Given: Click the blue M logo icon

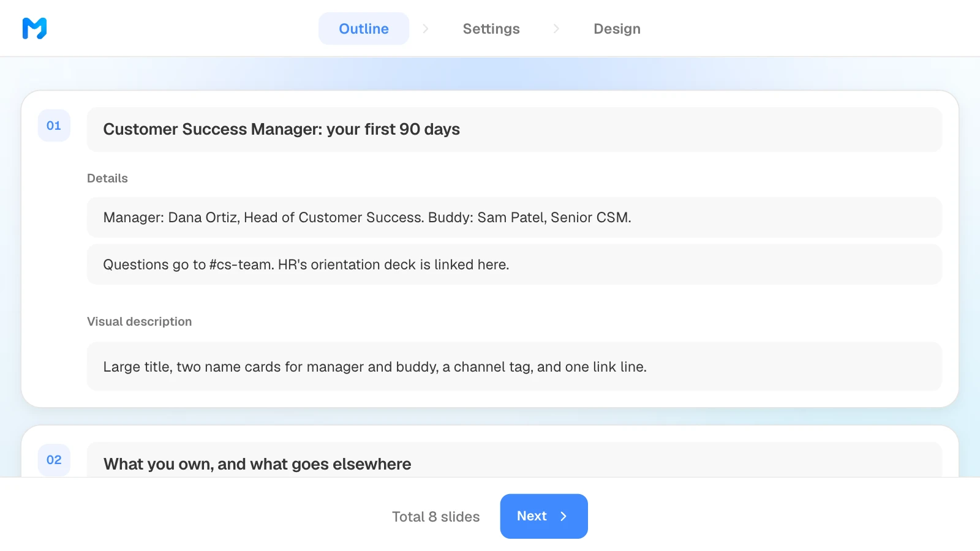Looking at the screenshot, I should pos(34,28).
